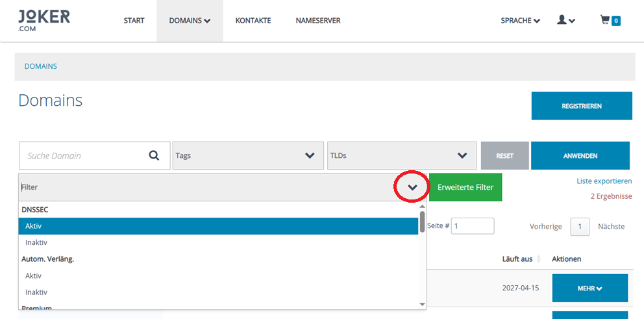
Task: Open the shopping cart icon
Action: pyautogui.click(x=610, y=21)
